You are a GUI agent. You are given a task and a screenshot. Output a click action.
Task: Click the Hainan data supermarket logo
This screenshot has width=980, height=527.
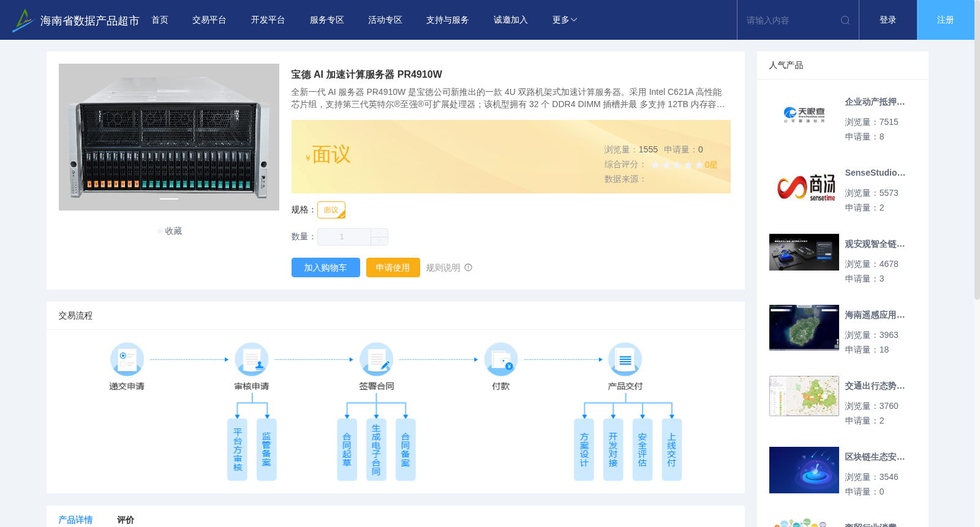pos(75,20)
